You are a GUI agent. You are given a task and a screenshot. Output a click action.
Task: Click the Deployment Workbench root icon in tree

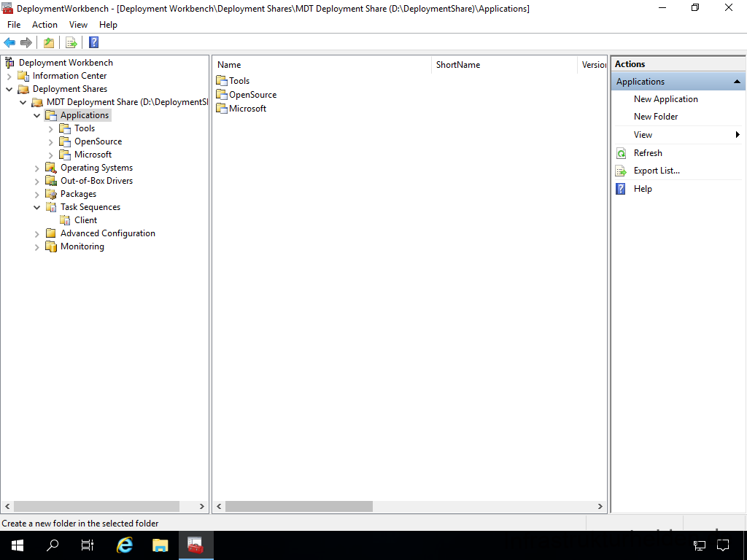pos(9,63)
